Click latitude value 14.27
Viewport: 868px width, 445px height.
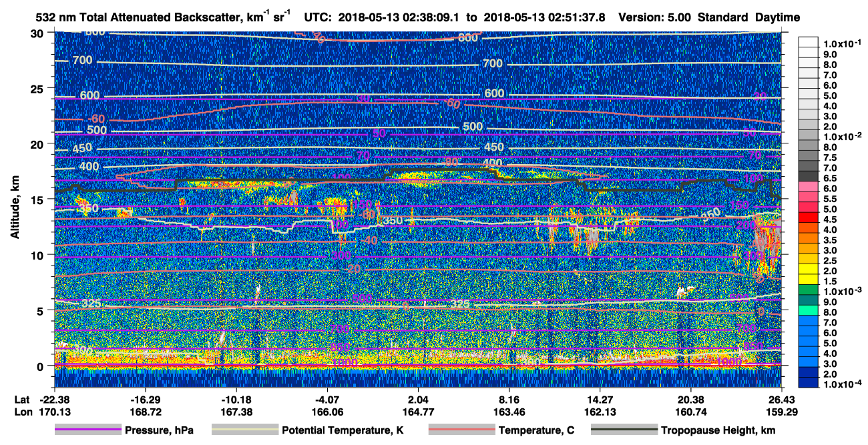pyautogui.click(x=600, y=399)
